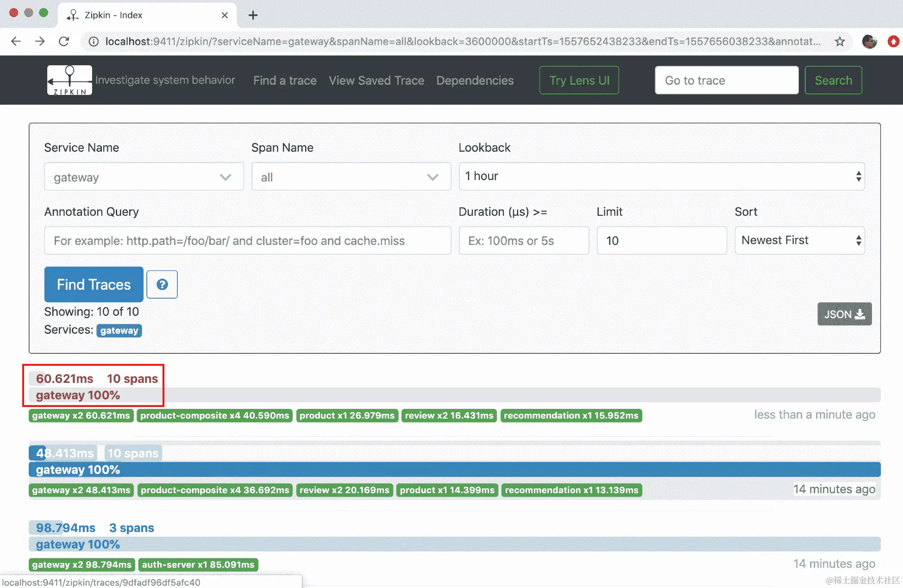Click the Try Lens UI button

coord(579,81)
